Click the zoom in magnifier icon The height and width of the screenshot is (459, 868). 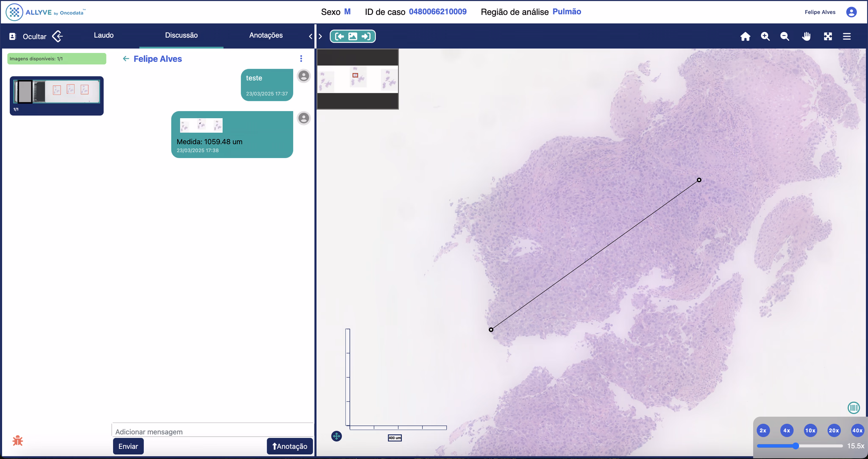pyautogui.click(x=765, y=36)
